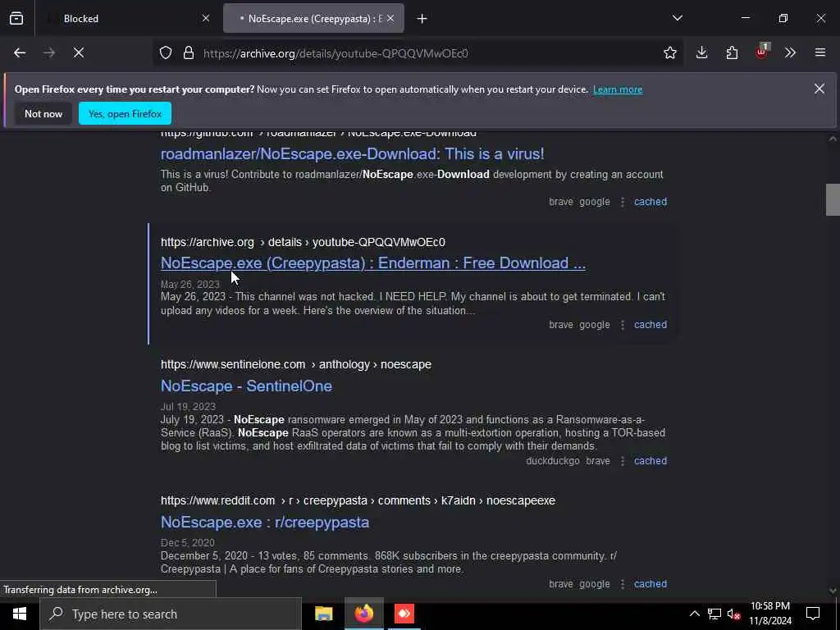The width and height of the screenshot is (840, 630).
Task: Open cached link for reddit result
Action: (651, 584)
